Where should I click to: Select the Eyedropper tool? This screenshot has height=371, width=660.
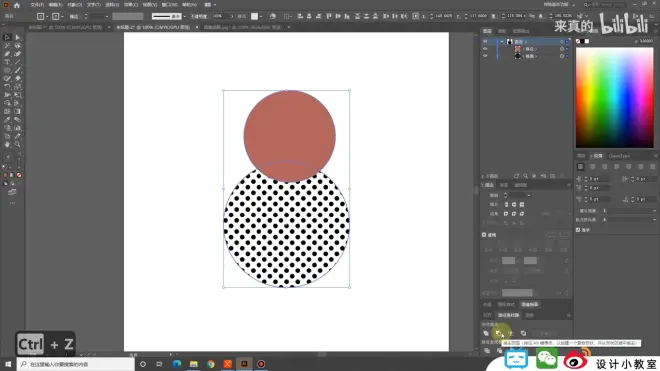coord(7,120)
